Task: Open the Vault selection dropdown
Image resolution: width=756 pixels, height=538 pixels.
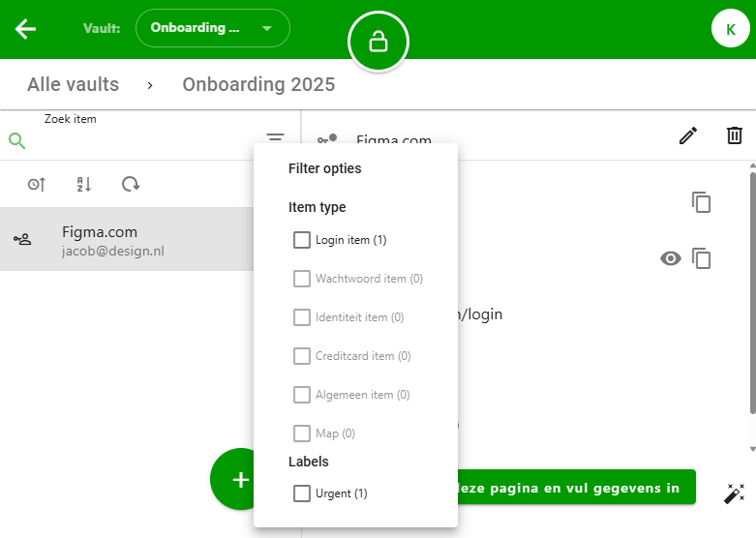Action: point(213,28)
